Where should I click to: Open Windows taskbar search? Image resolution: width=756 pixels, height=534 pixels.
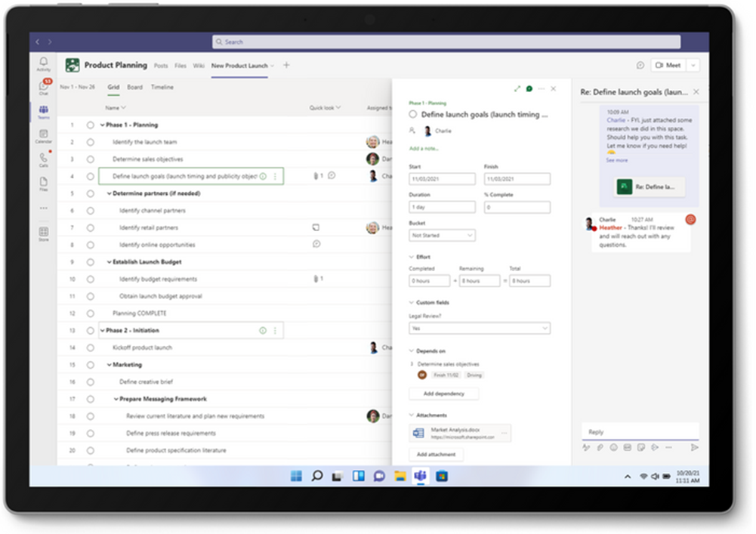(x=316, y=476)
